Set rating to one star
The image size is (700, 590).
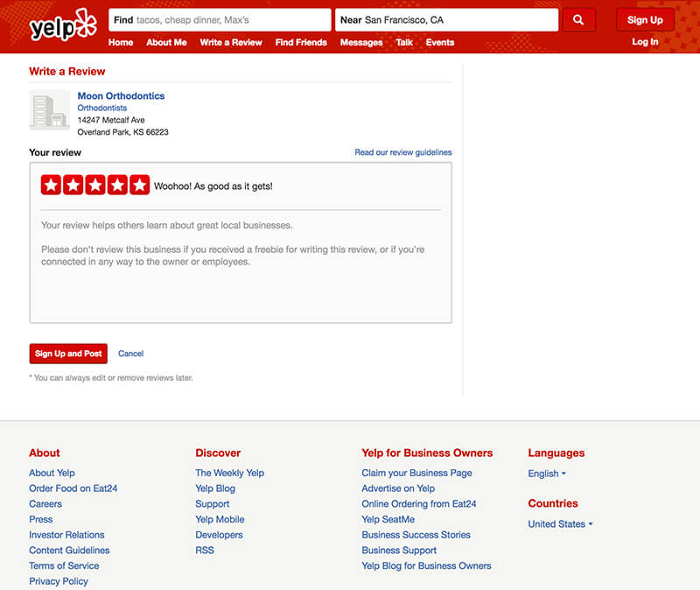51,185
